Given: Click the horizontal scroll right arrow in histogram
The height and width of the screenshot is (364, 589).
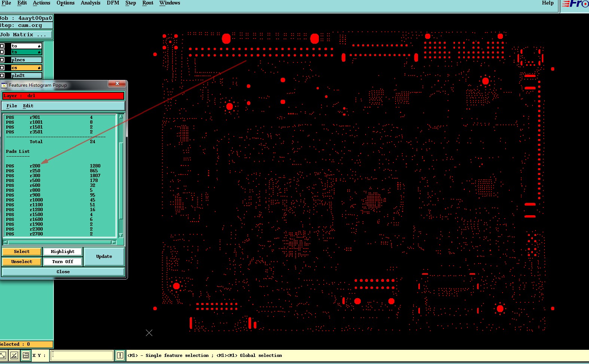Looking at the screenshot, I should [114, 242].
